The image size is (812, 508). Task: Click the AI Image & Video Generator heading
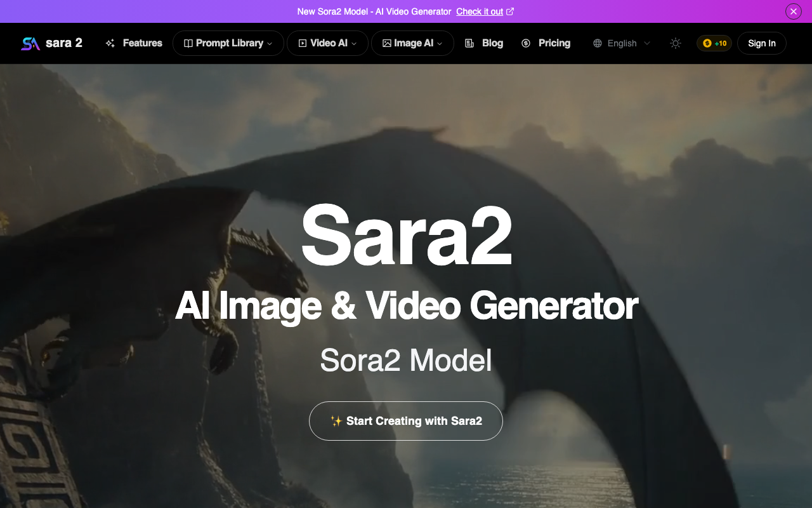(x=406, y=306)
